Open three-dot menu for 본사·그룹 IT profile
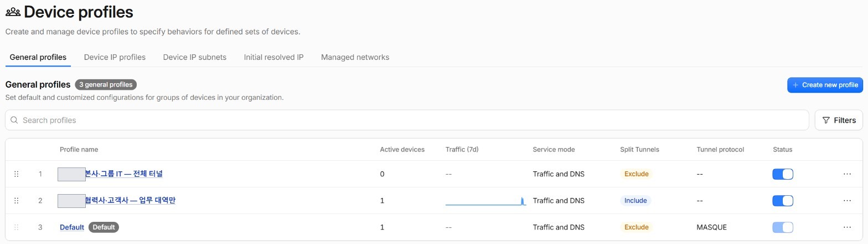Image resolution: width=868 pixels, height=244 pixels. (847, 174)
